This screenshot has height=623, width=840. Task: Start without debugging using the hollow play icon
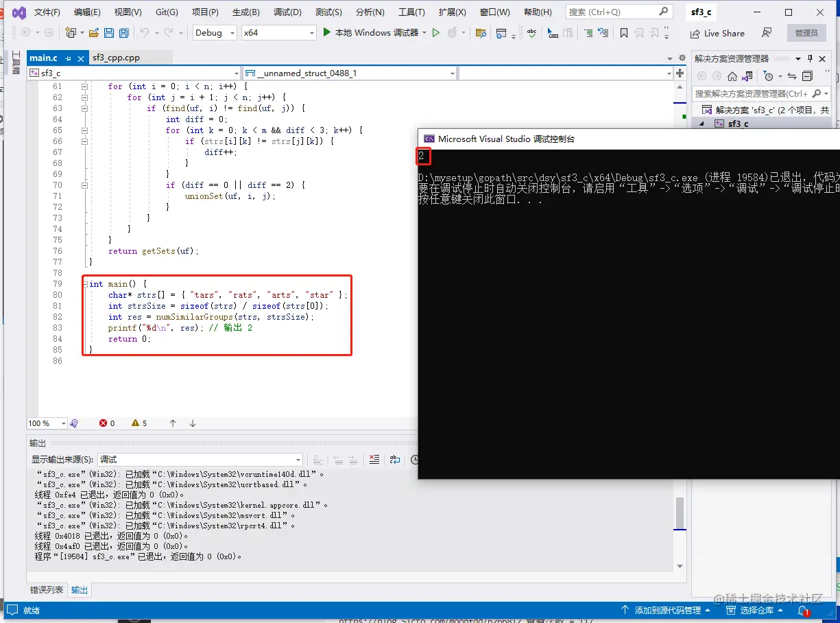click(x=435, y=33)
